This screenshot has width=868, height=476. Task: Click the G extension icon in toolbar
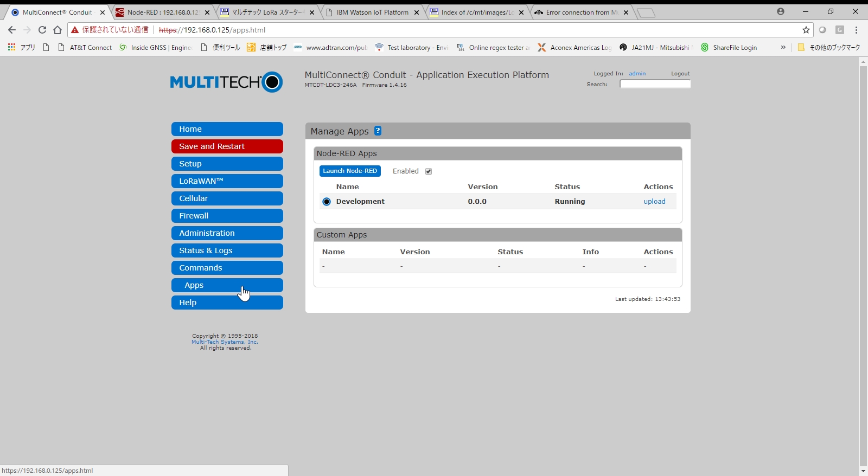coord(840,30)
